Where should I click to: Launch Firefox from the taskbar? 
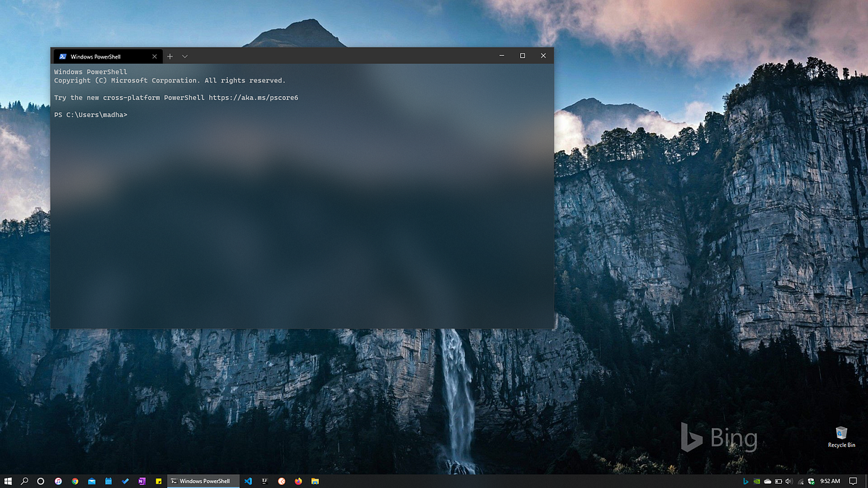(x=298, y=481)
